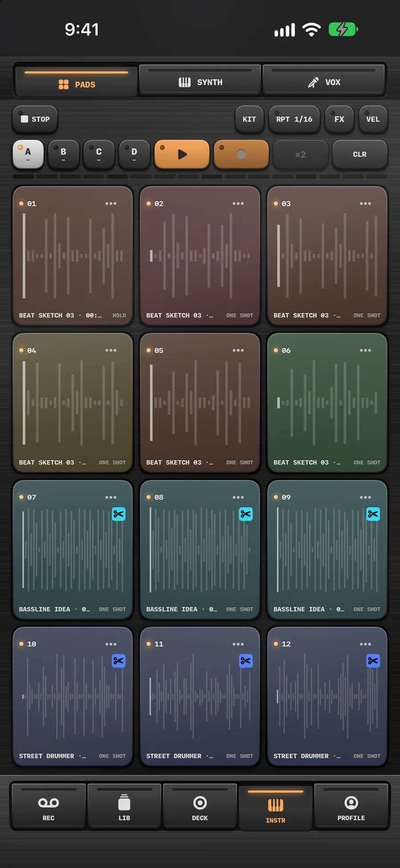This screenshot has height=868, width=400.
Task: Start pattern playback with the play button
Action: (182, 155)
